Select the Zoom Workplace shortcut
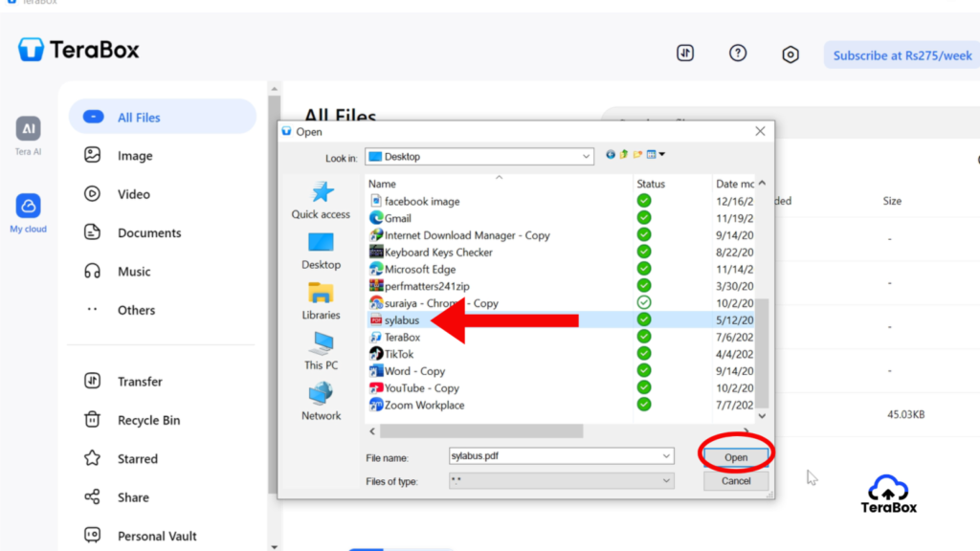The image size is (980, 551). (417, 405)
